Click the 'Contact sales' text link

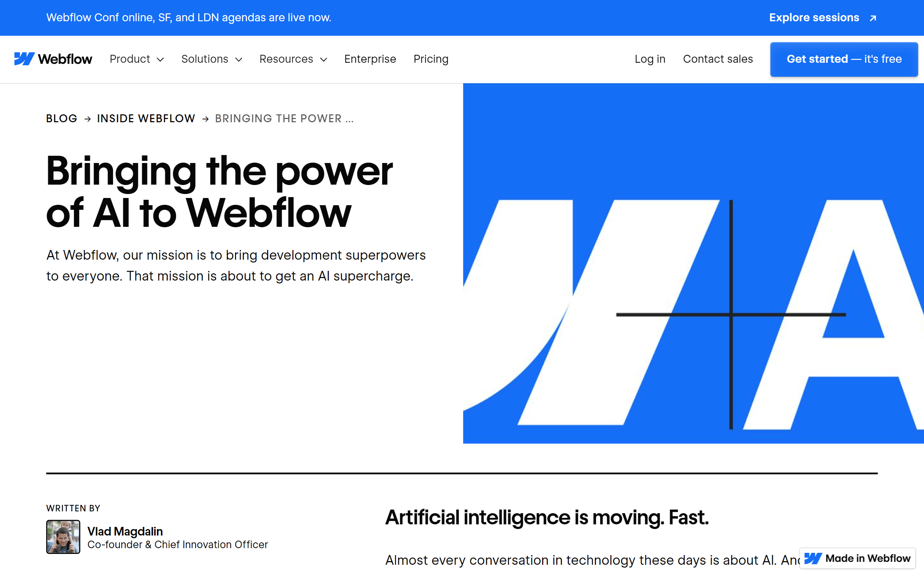(718, 59)
